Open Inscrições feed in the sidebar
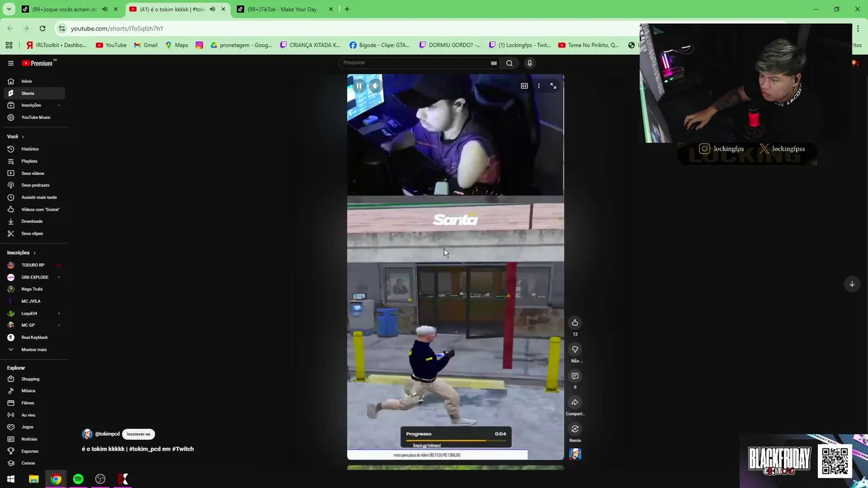This screenshot has width=868, height=488. coord(33,105)
